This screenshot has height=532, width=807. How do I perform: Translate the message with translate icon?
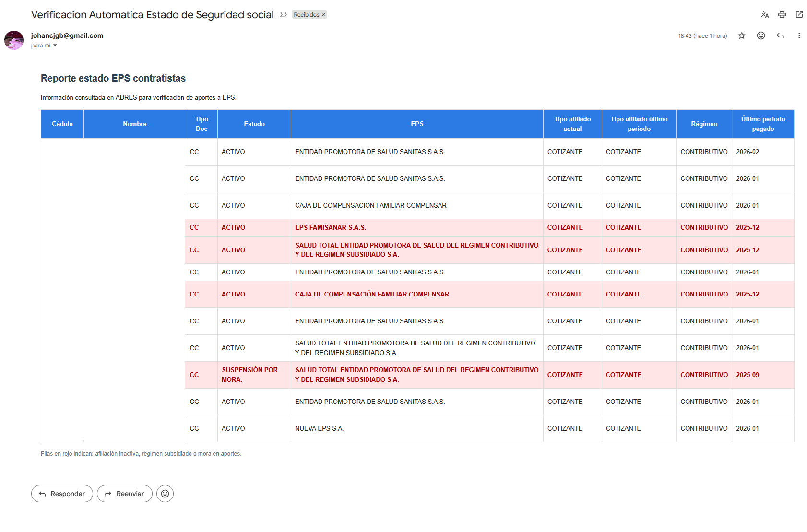(x=765, y=14)
